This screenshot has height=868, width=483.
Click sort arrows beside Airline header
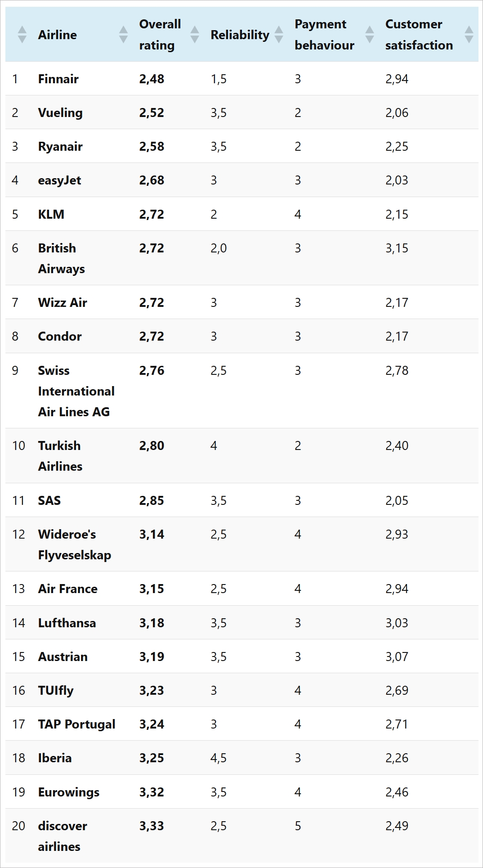[x=123, y=35]
